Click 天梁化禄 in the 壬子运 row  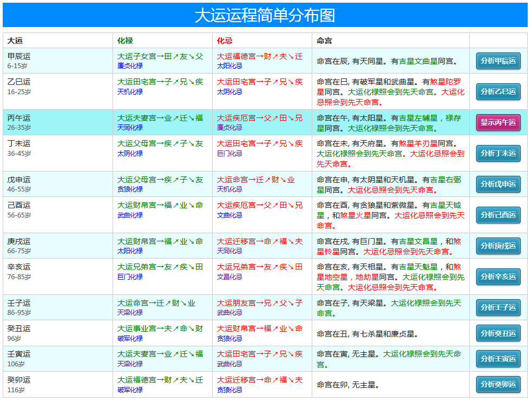[130, 313]
